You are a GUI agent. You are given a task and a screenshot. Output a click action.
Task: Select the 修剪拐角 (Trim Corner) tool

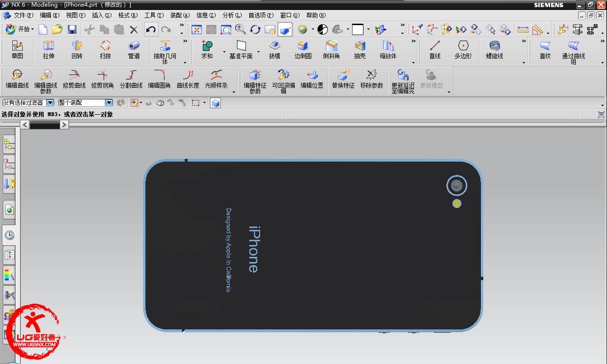103,80
